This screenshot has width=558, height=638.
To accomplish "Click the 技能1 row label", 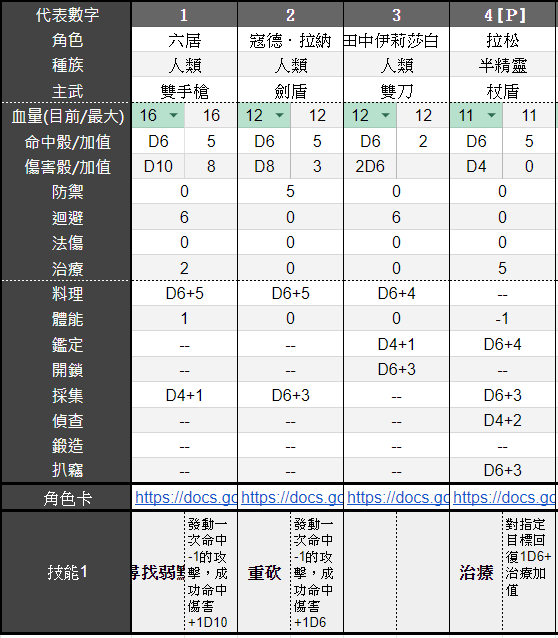I will tap(66, 572).
